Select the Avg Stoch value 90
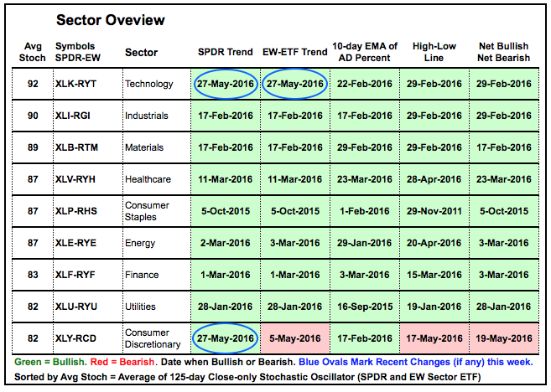The height and width of the screenshot is (392, 551). (x=33, y=116)
